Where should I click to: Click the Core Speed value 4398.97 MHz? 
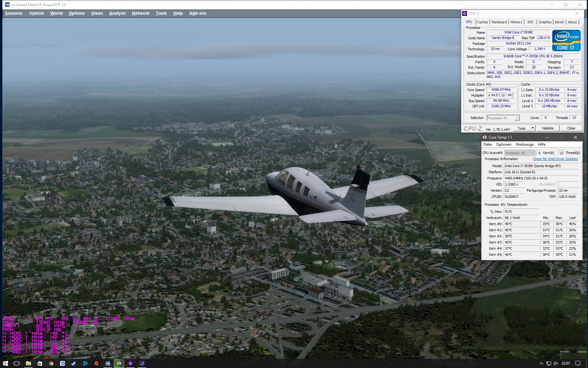(501, 90)
